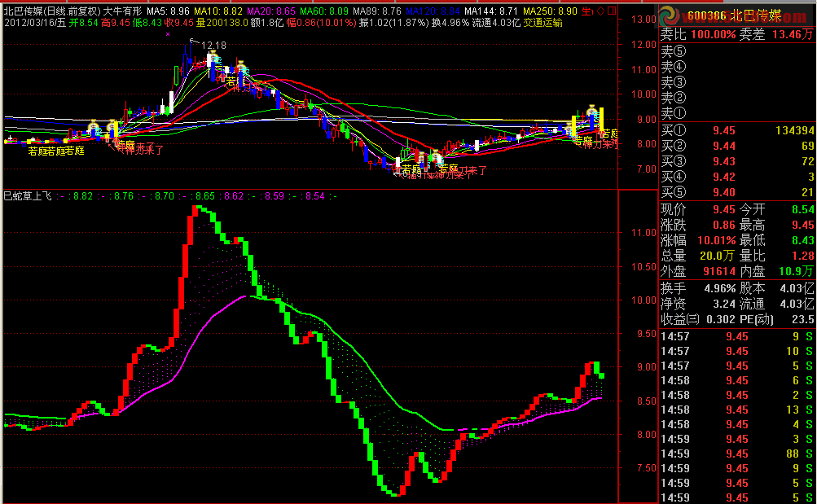Click the 交通运输 sector link
Screen dimensions: 817x504
pos(542,23)
